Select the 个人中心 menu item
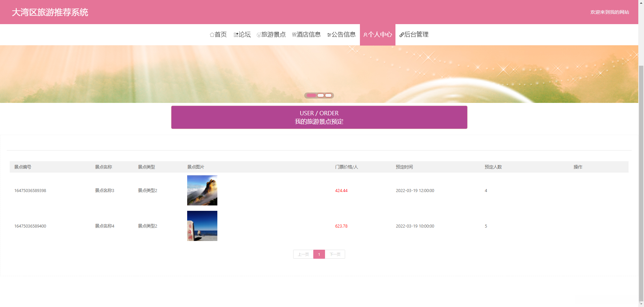Image resolution: width=644 pixels, height=307 pixels. click(x=378, y=35)
